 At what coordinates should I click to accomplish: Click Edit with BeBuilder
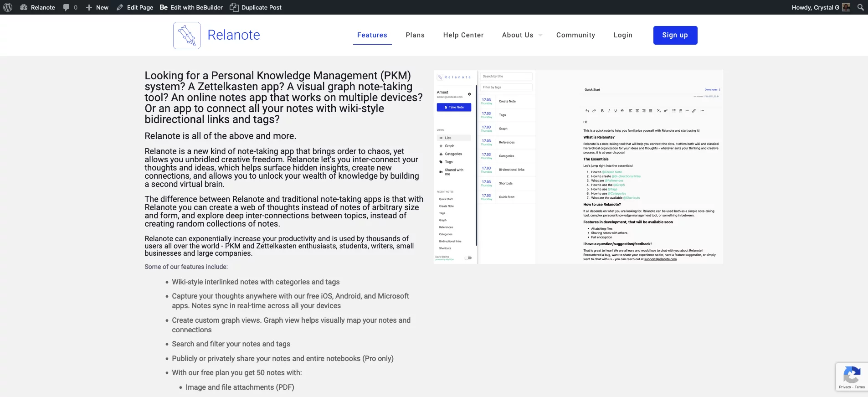pos(191,7)
